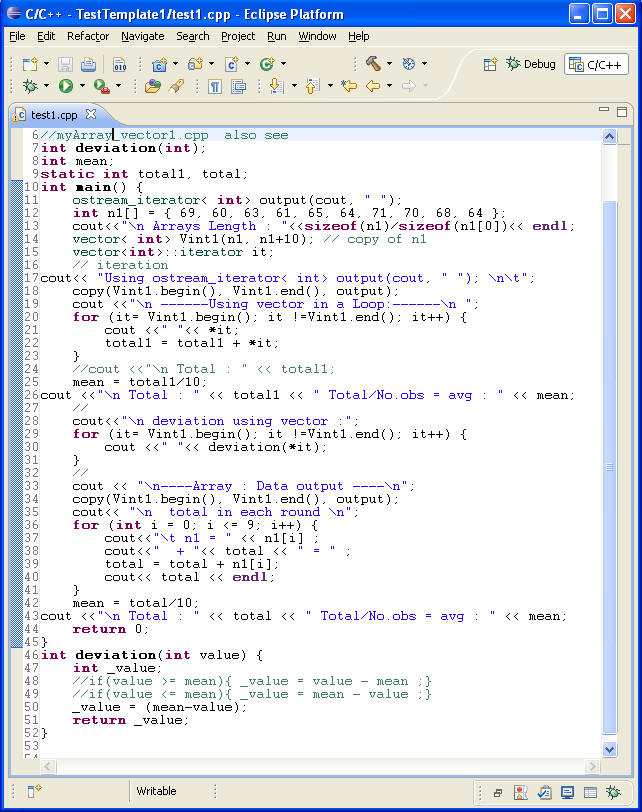The height and width of the screenshot is (812, 642).
Task: Open the Run menu
Action: pos(276,36)
